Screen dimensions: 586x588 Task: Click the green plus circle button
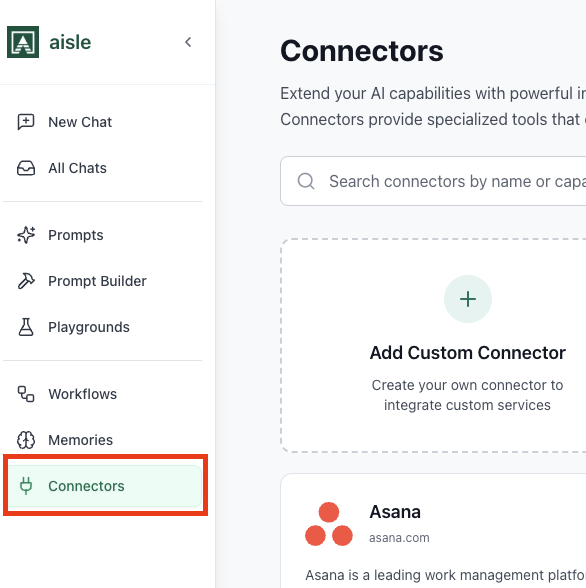pos(468,299)
